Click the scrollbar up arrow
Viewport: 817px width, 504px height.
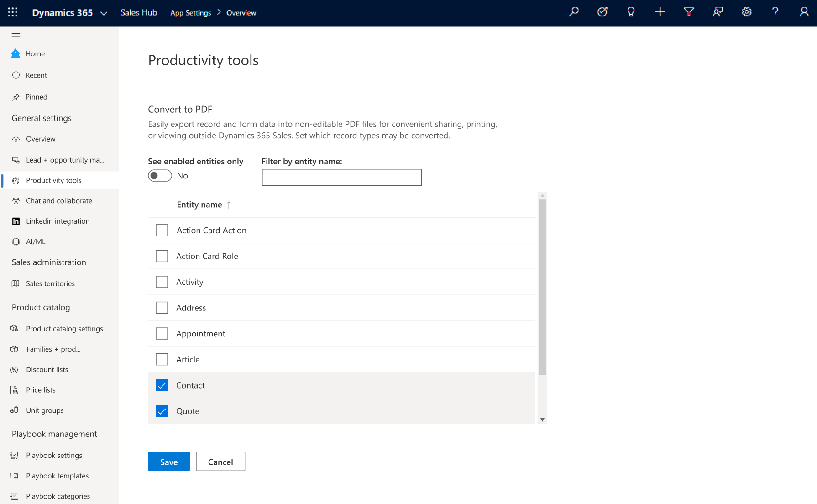(x=542, y=196)
